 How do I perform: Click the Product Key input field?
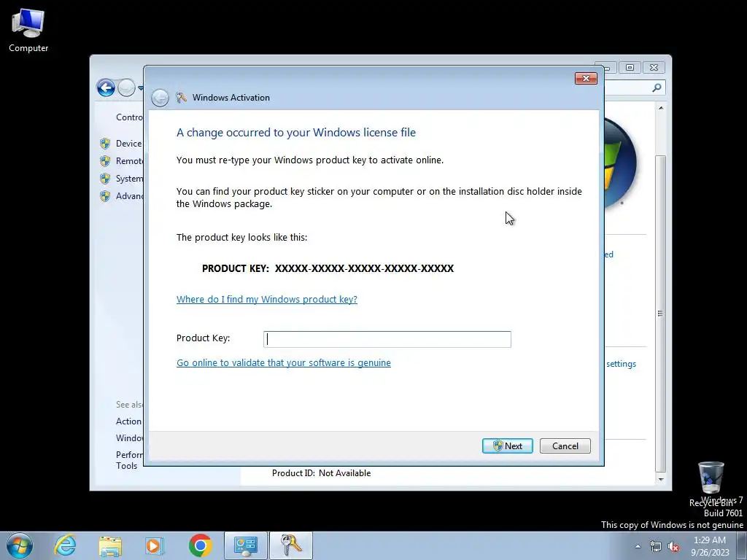[387, 339]
